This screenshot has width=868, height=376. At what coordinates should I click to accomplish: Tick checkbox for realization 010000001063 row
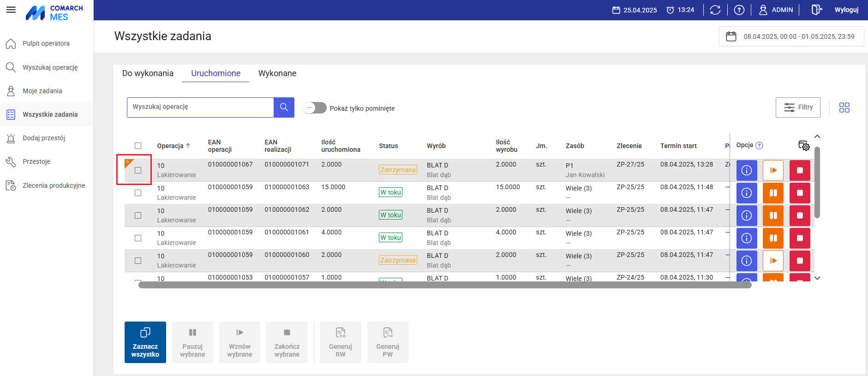[x=138, y=193]
